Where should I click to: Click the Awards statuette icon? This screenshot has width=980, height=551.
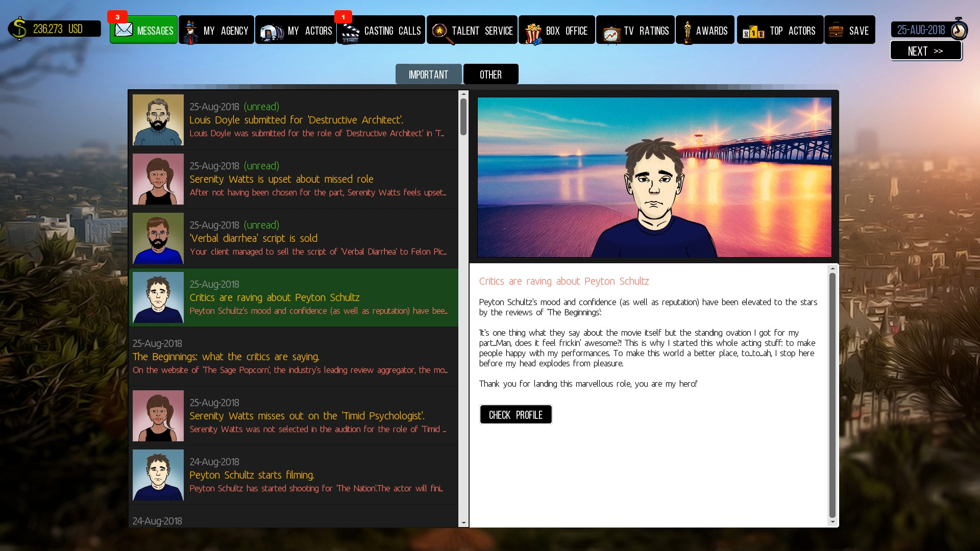(687, 32)
